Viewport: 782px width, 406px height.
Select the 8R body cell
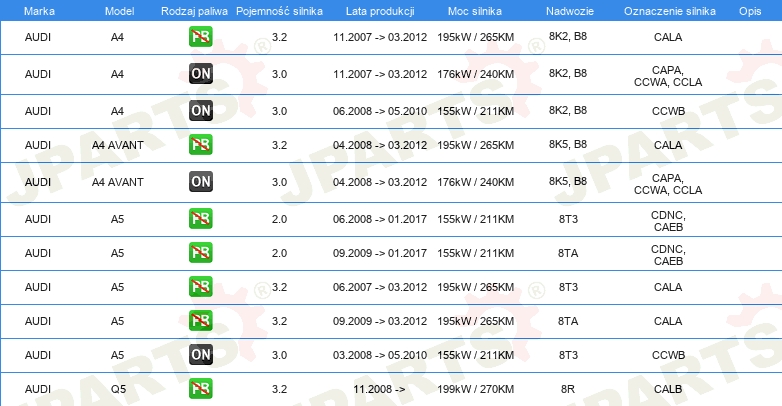[x=568, y=389]
